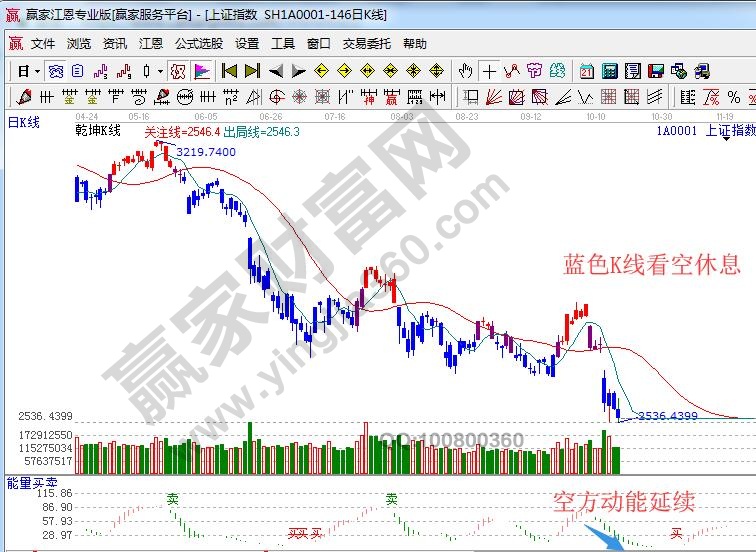Click the colorful flag icon
The image size is (756, 552).
click(201, 71)
